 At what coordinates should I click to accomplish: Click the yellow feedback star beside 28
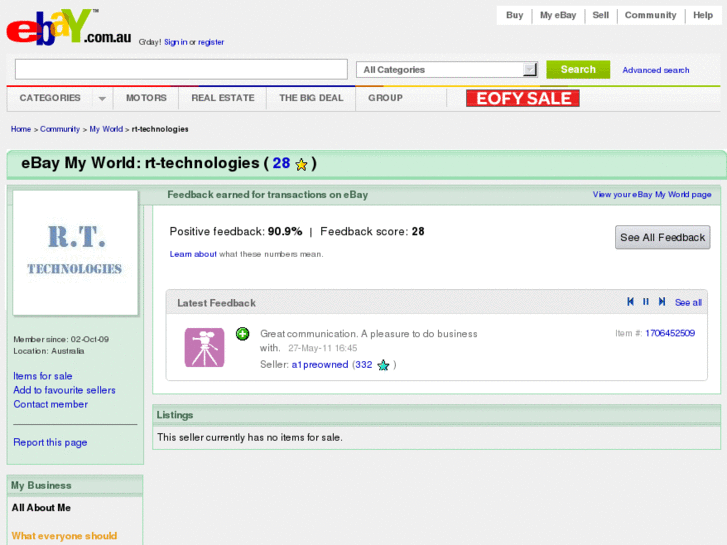point(301,164)
